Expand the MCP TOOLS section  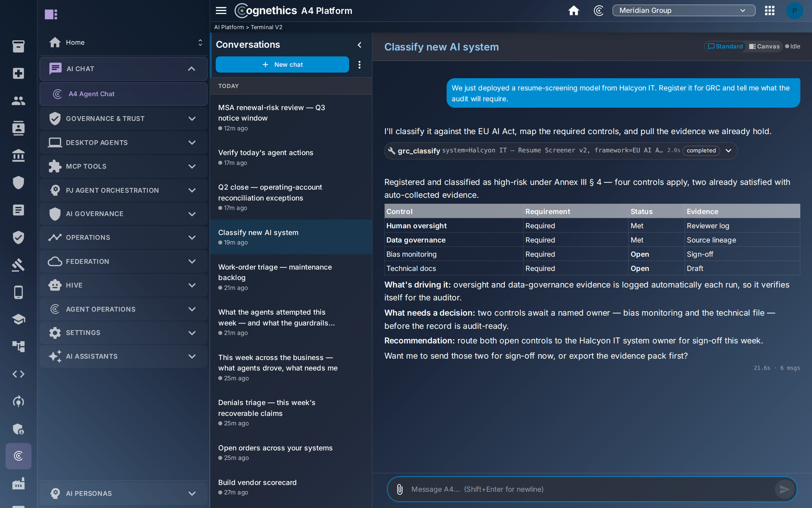[123, 166]
